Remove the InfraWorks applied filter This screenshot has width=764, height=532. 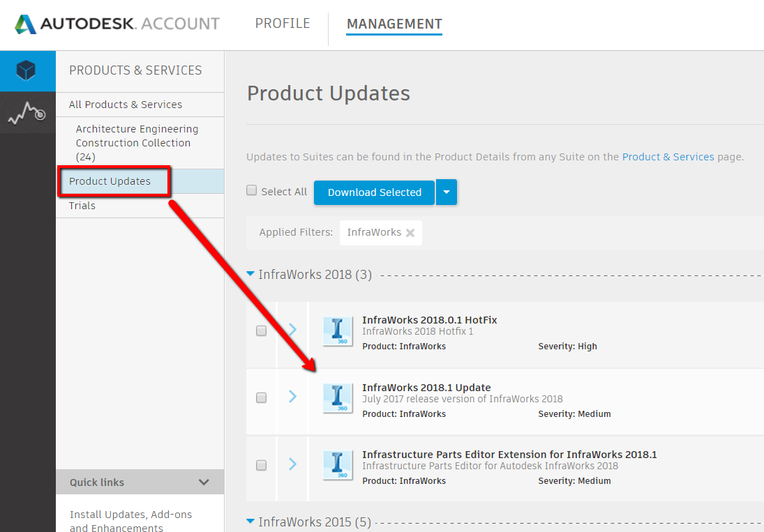(x=410, y=233)
